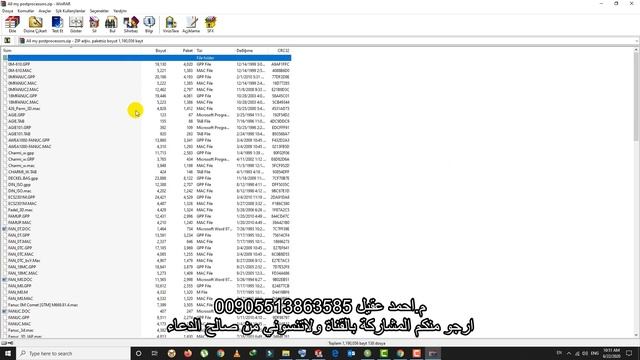Select file AWEA1000-FANUC.GPP
640x360 pixels.
29,140
